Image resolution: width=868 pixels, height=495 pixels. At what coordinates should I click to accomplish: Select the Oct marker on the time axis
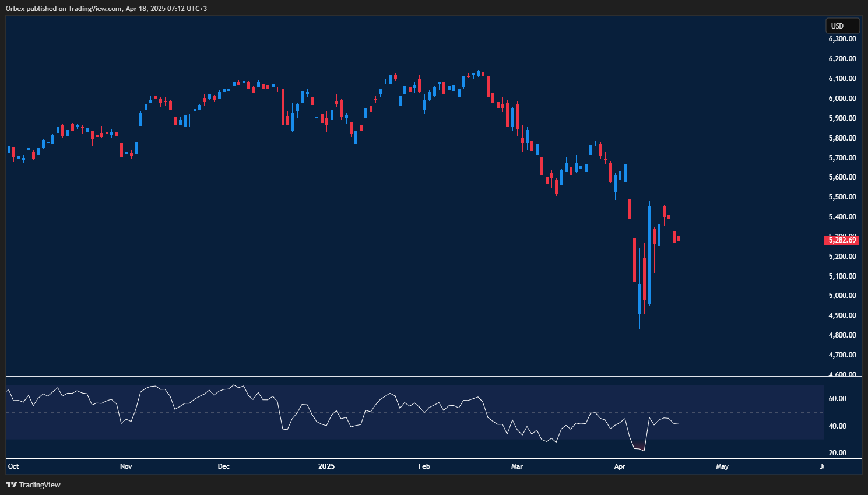[x=13, y=466]
